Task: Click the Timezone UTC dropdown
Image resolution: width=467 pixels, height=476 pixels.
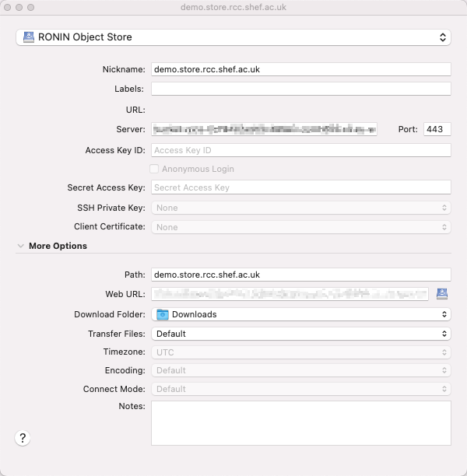Action: click(x=300, y=352)
